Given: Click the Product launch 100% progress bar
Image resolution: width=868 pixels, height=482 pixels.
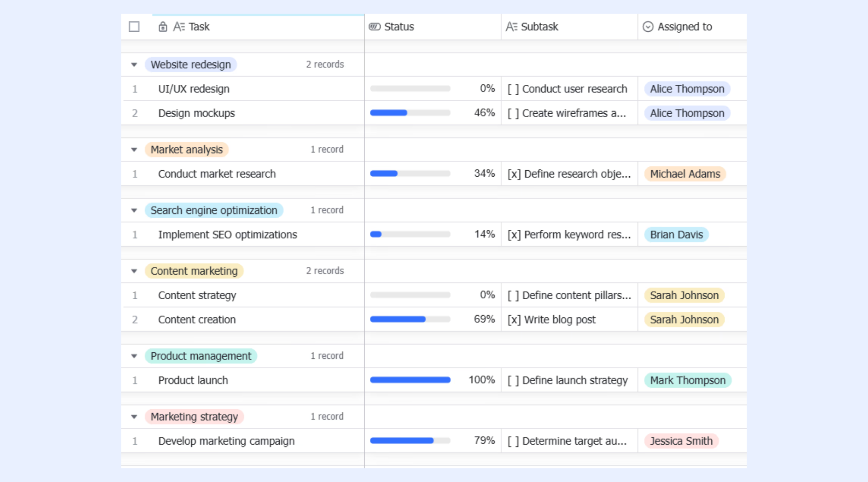Looking at the screenshot, I should pyautogui.click(x=410, y=380).
